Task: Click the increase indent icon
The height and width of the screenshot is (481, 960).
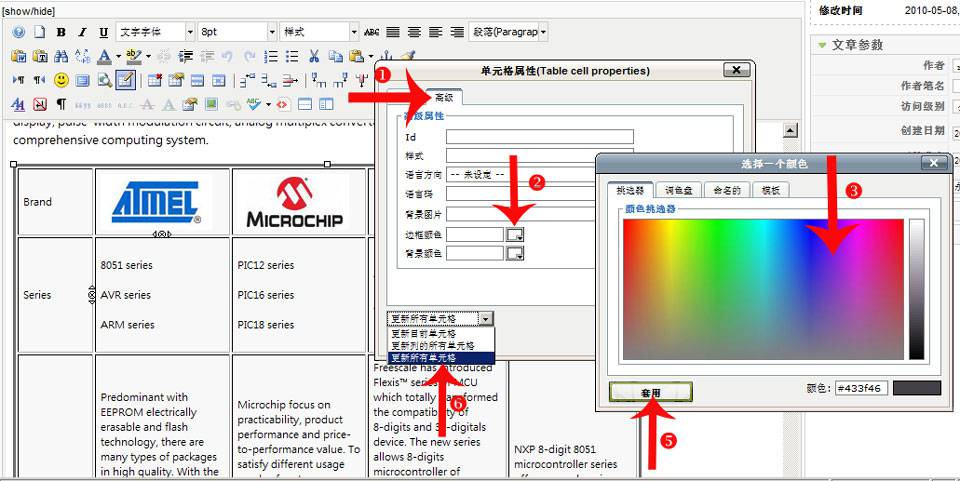Action: tap(186, 56)
